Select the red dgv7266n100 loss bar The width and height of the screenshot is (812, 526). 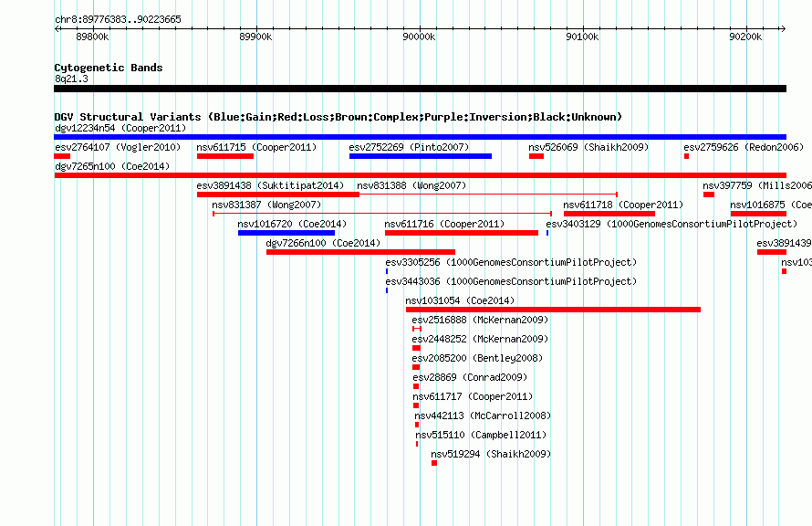tap(361, 252)
